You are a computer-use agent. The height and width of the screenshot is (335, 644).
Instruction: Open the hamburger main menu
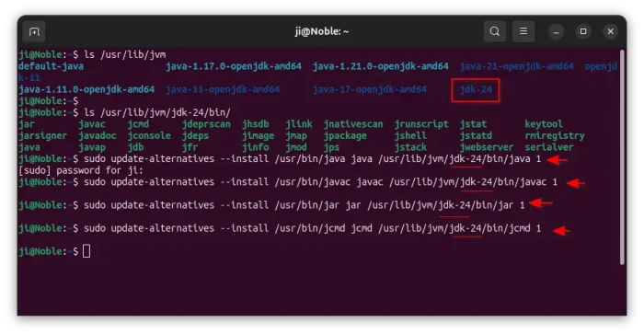[x=523, y=31]
